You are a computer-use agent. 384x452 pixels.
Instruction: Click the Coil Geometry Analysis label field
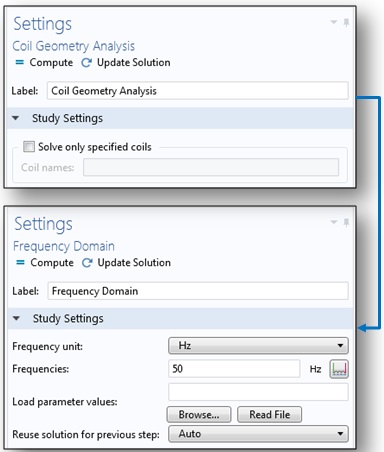pyautogui.click(x=198, y=91)
